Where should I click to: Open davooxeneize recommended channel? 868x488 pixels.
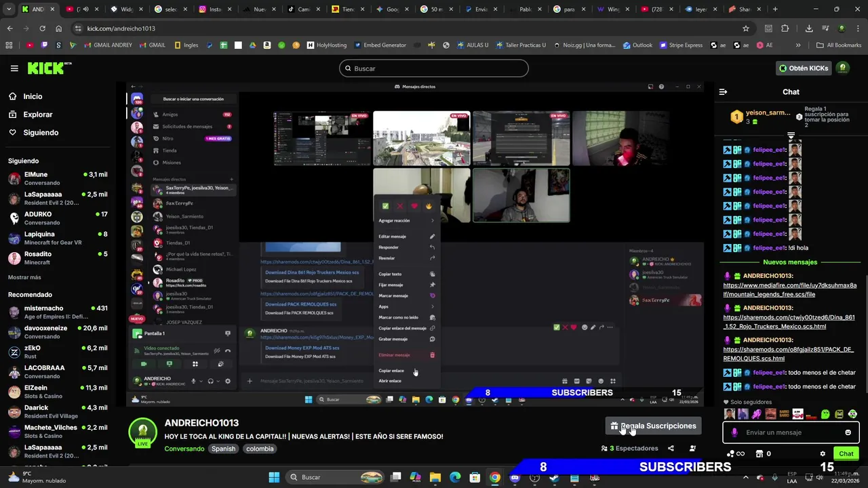[x=58, y=332]
